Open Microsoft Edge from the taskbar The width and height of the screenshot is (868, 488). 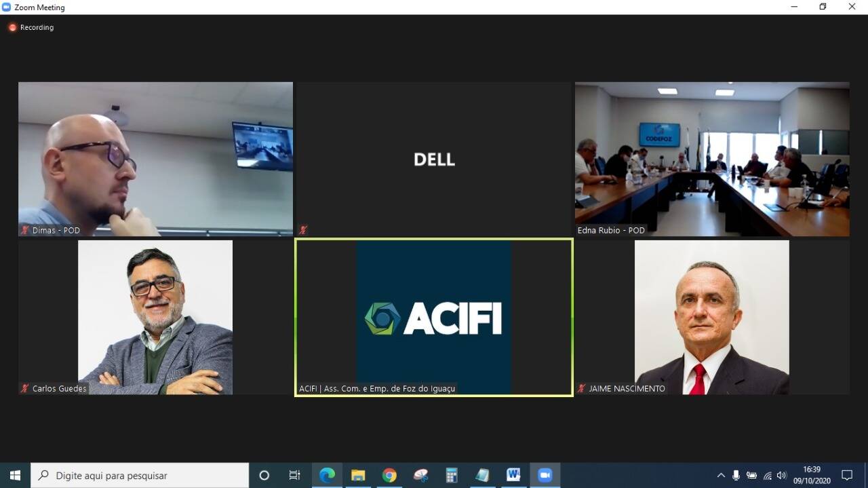(327, 475)
